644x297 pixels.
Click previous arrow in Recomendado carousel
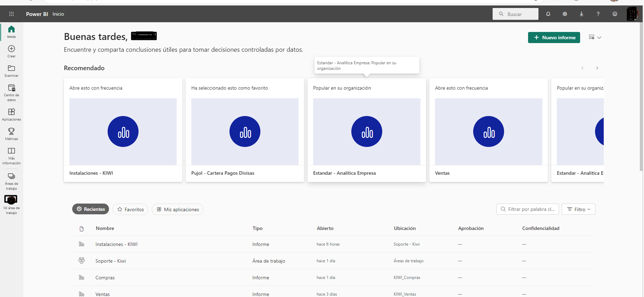click(x=583, y=68)
